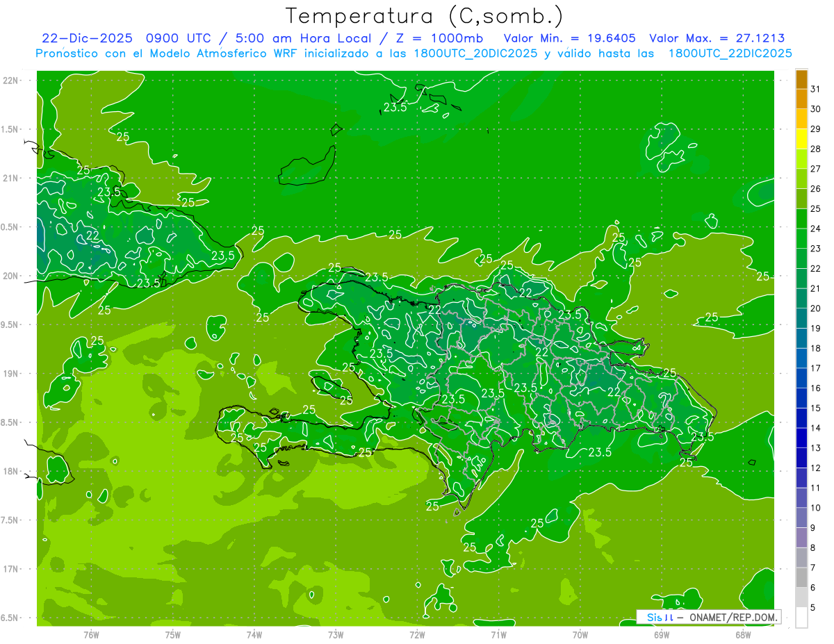Click the latitude axis label "18N"
This screenshot has width=834, height=644.
[x=10, y=471]
